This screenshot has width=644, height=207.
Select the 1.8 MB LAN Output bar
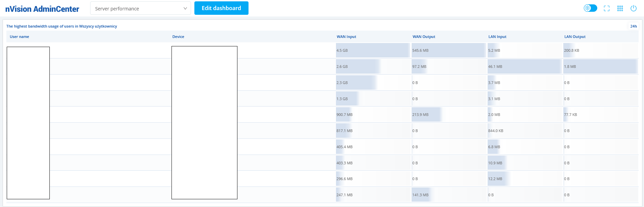coord(600,67)
